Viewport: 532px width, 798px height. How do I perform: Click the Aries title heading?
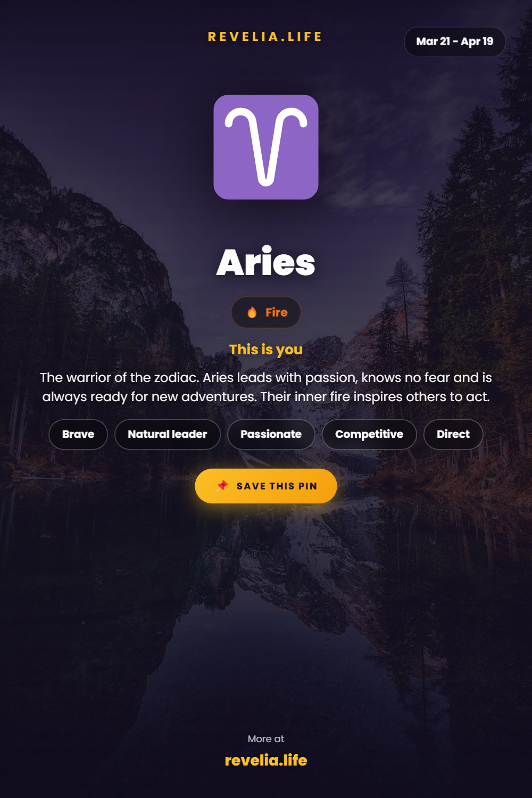tap(266, 262)
